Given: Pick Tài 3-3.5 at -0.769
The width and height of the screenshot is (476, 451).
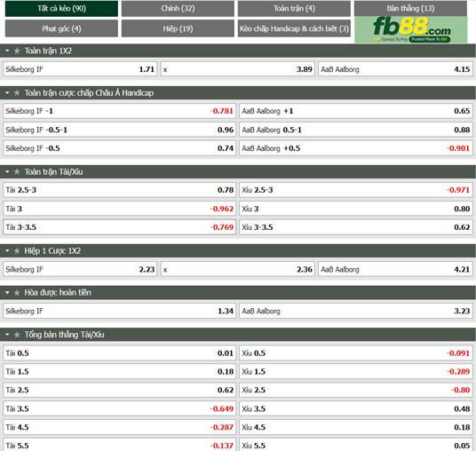Looking at the screenshot, I should (x=120, y=227).
